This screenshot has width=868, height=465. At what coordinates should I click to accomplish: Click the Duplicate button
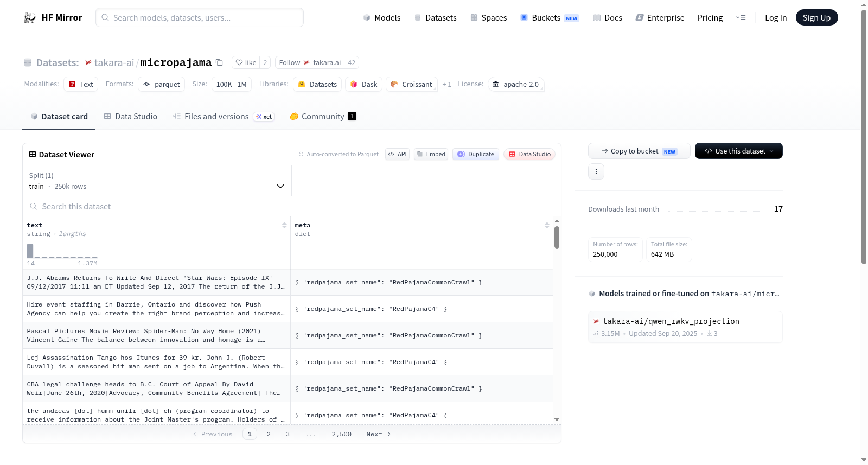(476, 154)
